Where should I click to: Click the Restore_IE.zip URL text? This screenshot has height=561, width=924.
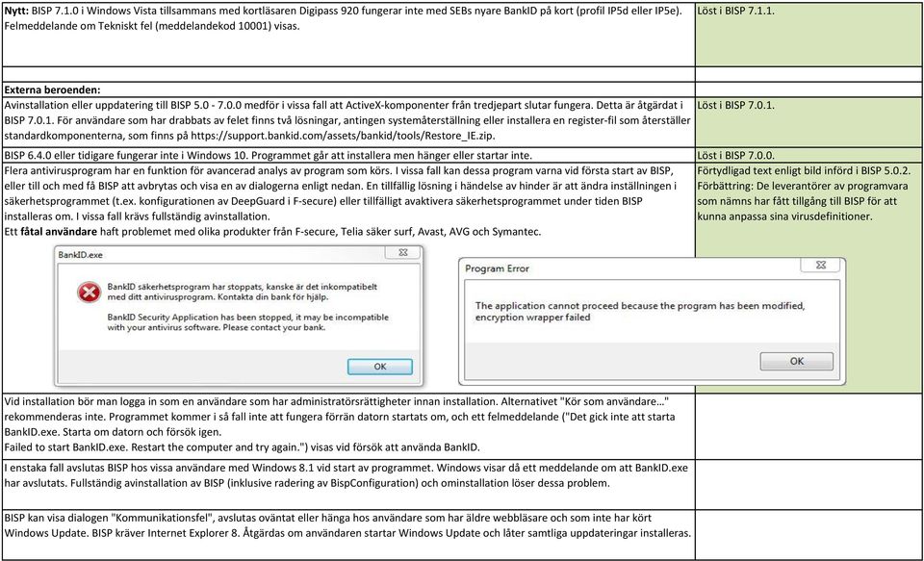tap(343, 135)
